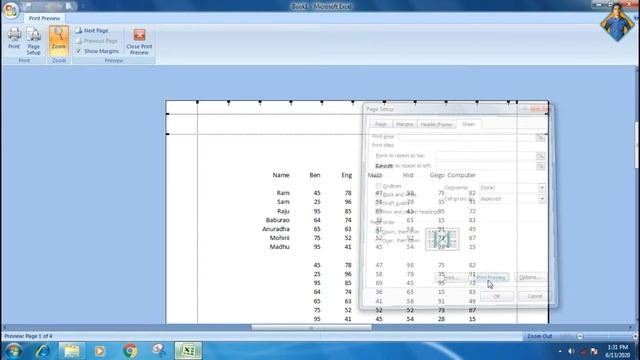640x360 pixels.
Task: Click Rows to repeat at top field
Action: pyautogui.click(x=485, y=156)
